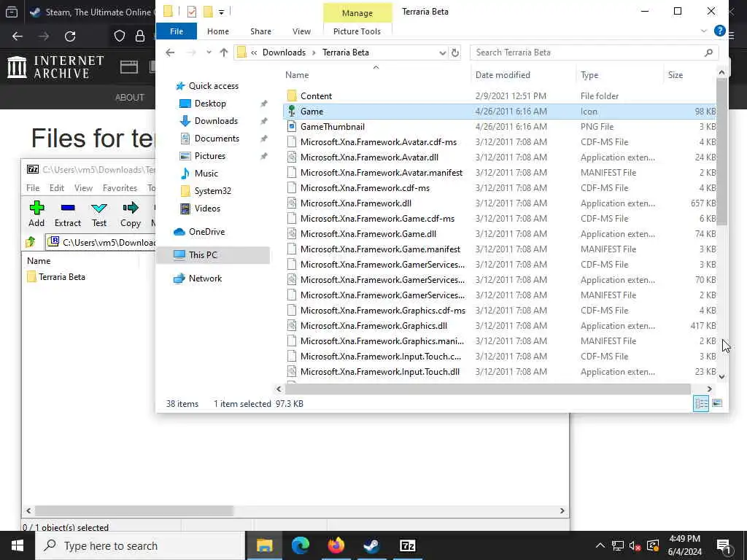Open Steam from taskbar
Screen dimensions: 747x560
pos(371,545)
